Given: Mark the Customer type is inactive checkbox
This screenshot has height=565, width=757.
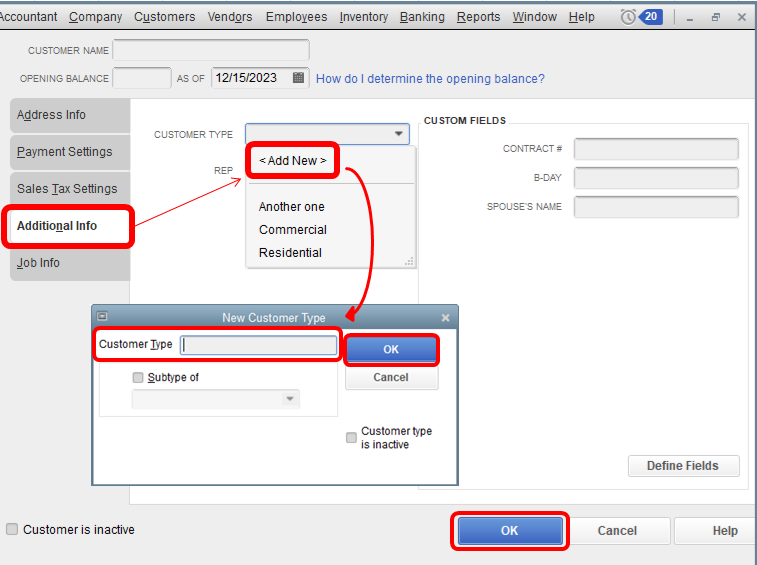Looking at the screenshot, I should pyautogui.click(x=351, y=438).
